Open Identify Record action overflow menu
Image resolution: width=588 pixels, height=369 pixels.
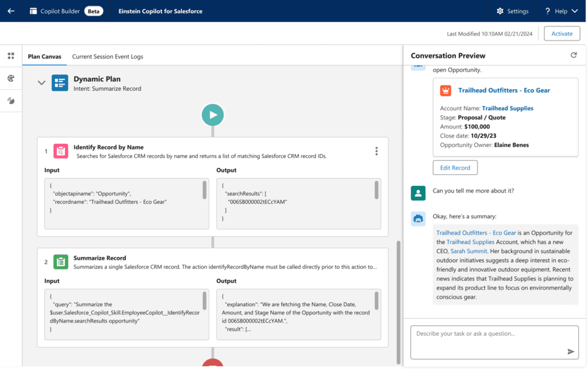[376, 151]
